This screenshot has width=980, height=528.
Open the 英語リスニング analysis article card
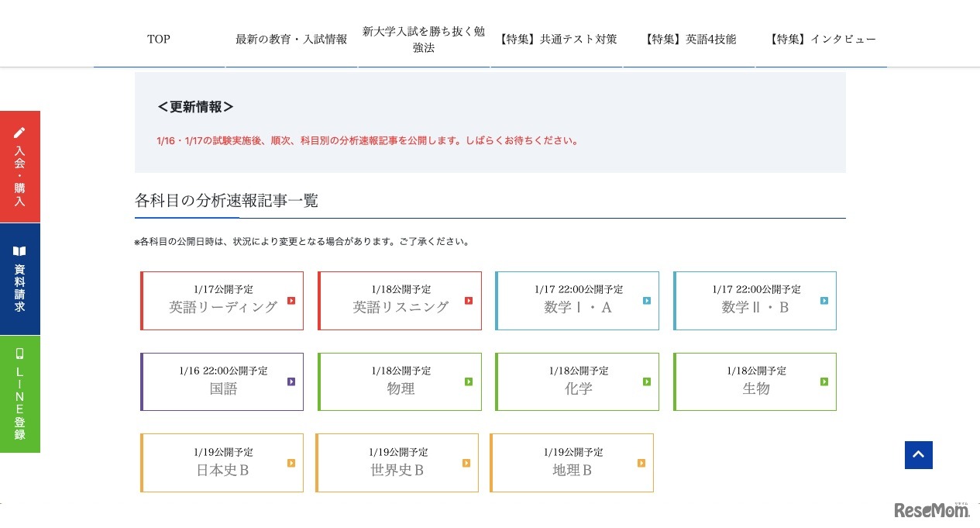(399, 301)
